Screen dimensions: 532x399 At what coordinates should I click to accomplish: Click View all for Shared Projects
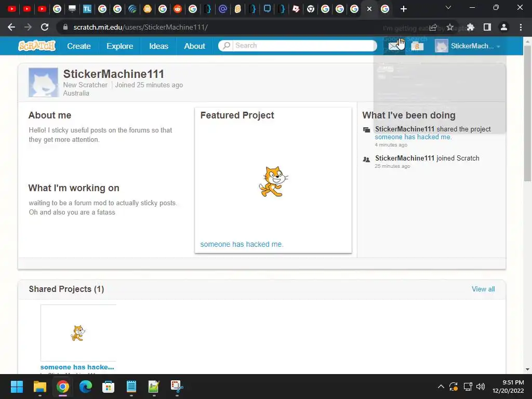tap(483, 289)
